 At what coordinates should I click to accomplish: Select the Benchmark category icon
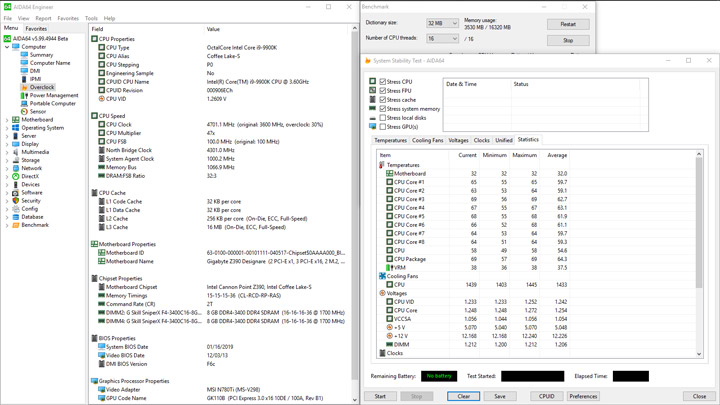(15, 225)
